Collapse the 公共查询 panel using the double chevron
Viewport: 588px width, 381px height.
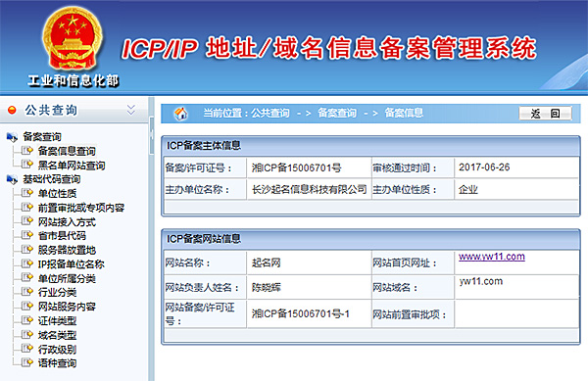(131, 110)
